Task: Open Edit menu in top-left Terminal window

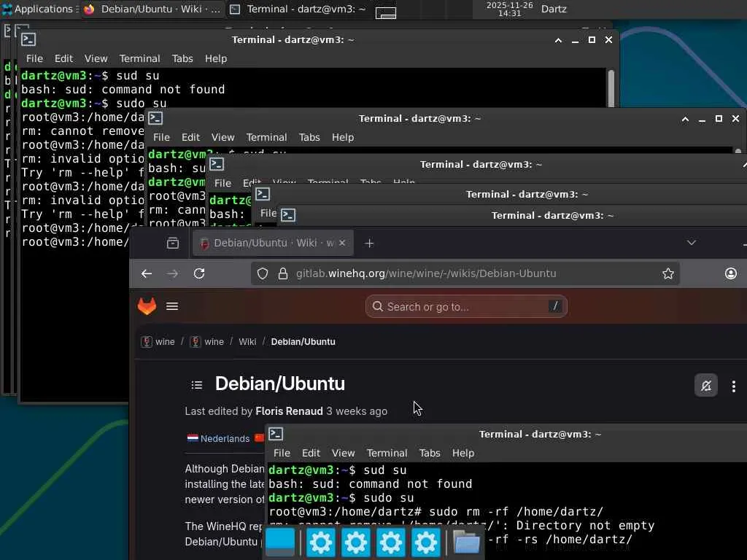Action: [x=64, y=58]
